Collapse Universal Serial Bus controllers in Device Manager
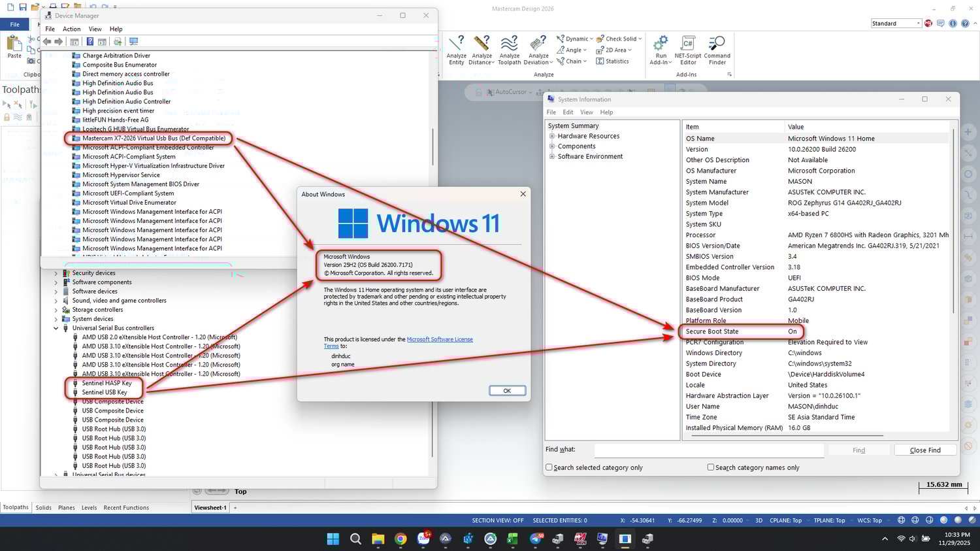Viewport: 980px width, 551px height. (56, 328)
